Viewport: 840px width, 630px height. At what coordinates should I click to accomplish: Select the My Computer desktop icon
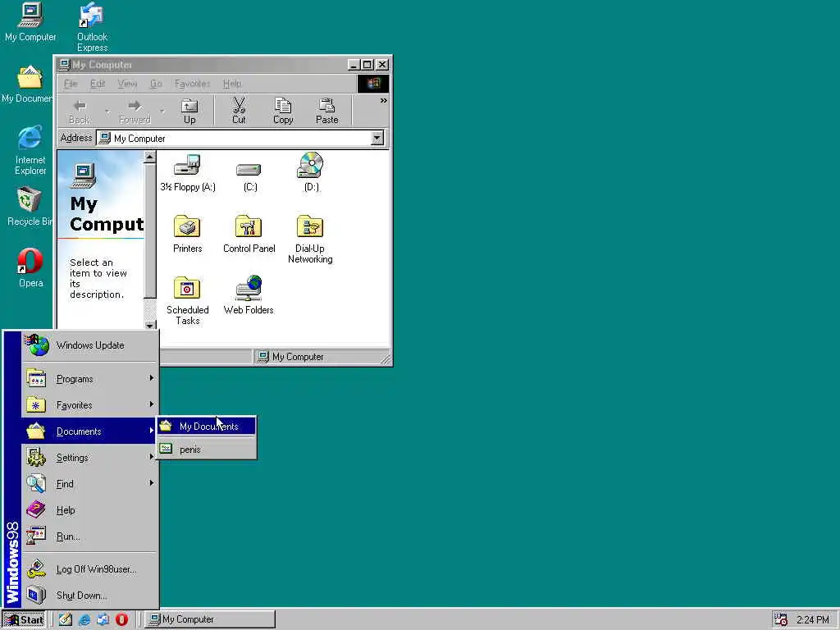[30, 22]
